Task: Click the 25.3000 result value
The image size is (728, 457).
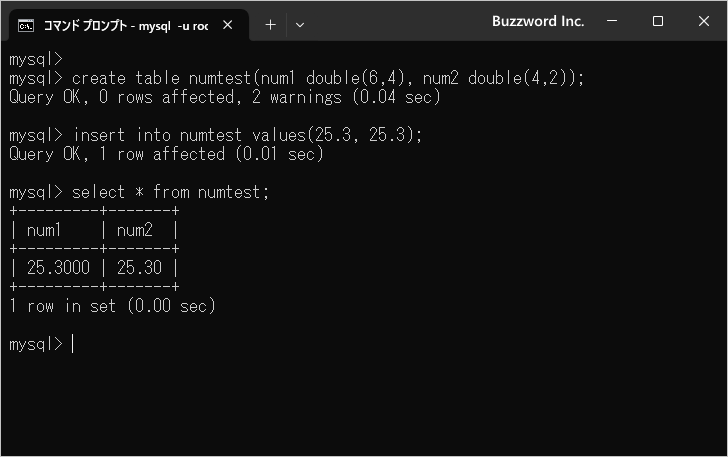Action: (58, 268)
